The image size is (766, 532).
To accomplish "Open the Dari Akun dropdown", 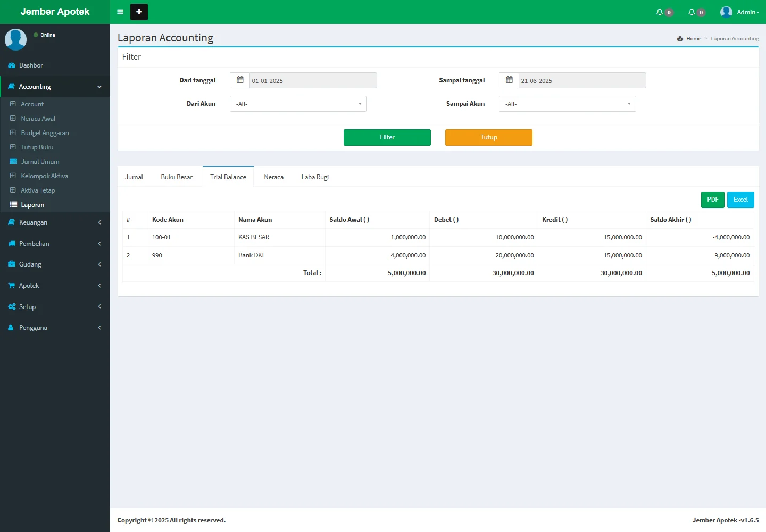I will pos(298,104).
